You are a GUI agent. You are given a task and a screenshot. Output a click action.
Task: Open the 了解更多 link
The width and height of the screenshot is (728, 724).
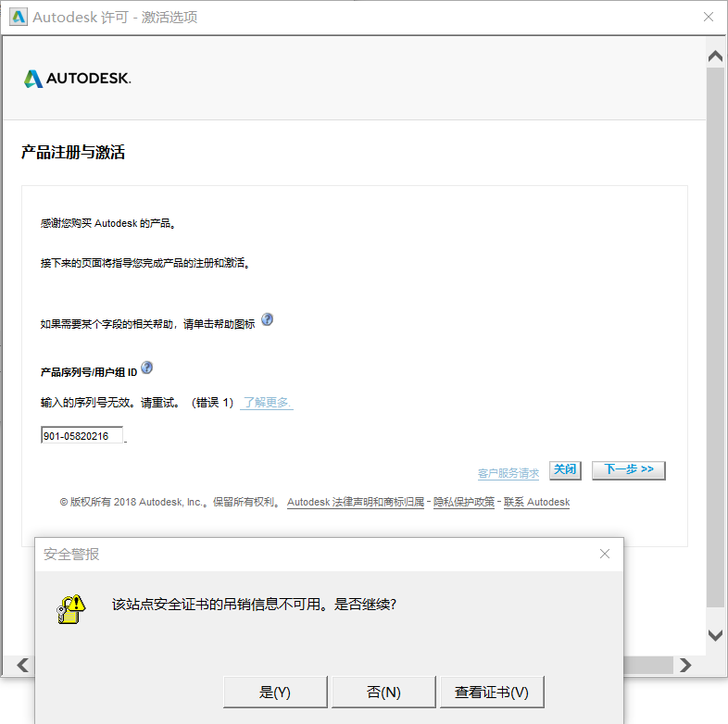(x=267, y=403)
